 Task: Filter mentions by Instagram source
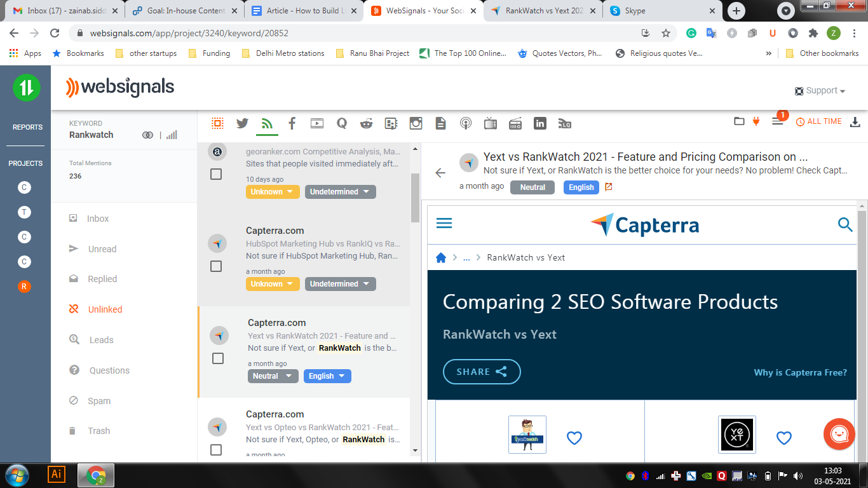tap(416, 123)
